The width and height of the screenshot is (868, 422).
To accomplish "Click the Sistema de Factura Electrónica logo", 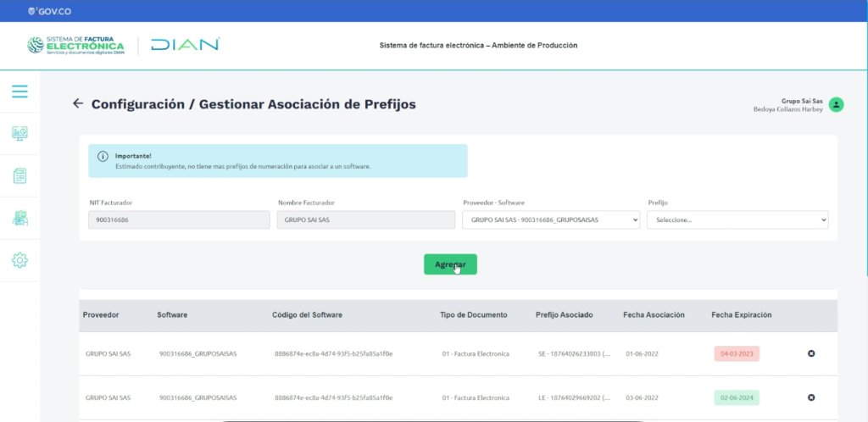I will (x=75, y=46).
